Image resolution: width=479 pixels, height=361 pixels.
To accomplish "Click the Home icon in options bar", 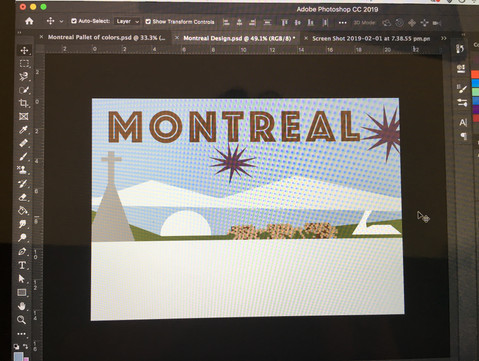I will [x=29, y=21].
